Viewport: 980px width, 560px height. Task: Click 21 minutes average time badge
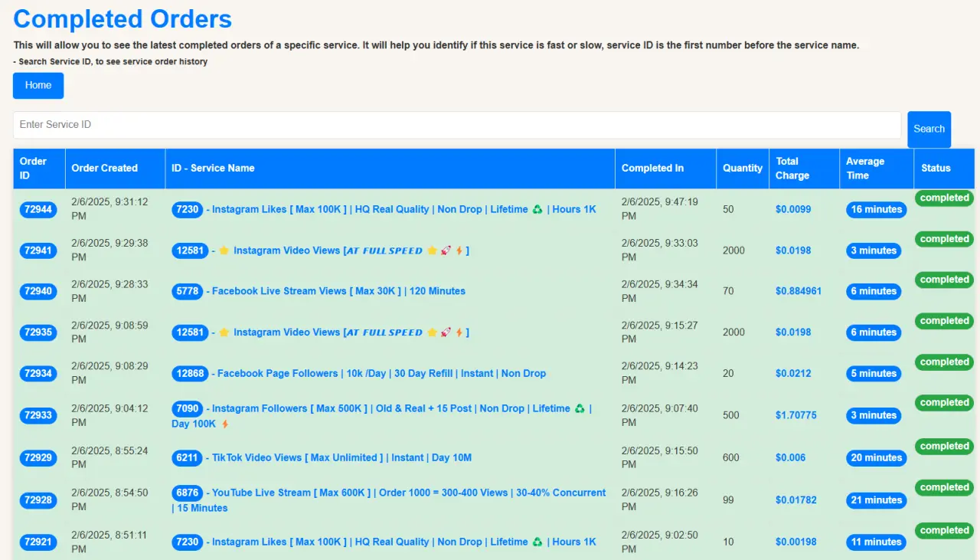[877, 500]
